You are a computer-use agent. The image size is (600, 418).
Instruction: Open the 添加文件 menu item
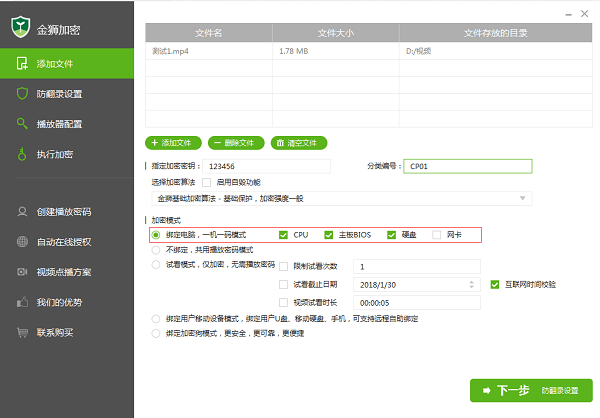(x=67, y=64)
